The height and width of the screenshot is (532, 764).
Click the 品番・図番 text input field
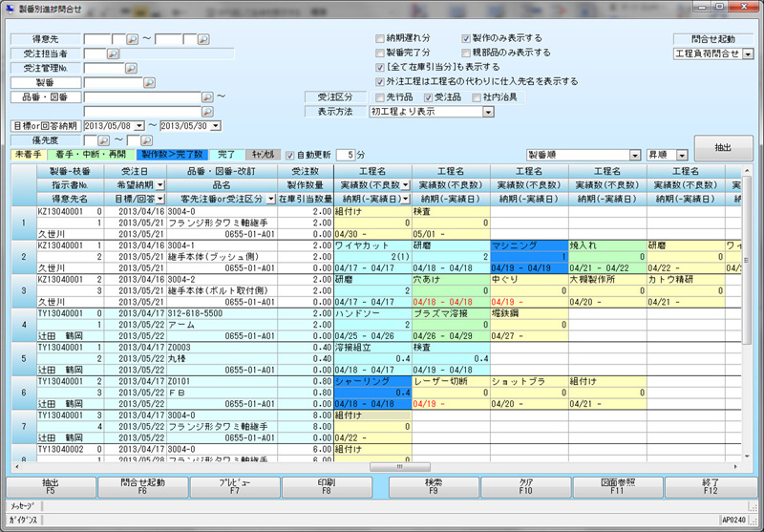click(141, 97)
